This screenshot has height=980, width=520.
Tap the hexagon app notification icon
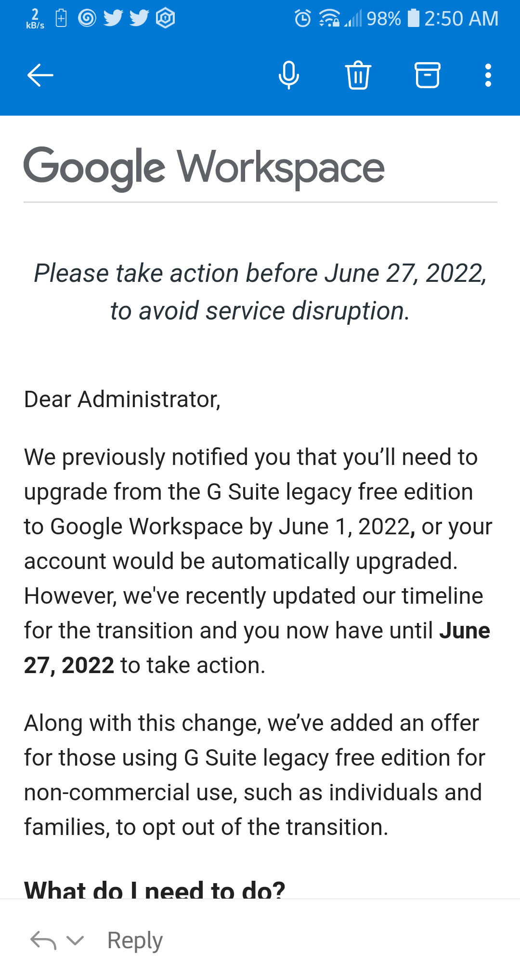coord(165,18)
